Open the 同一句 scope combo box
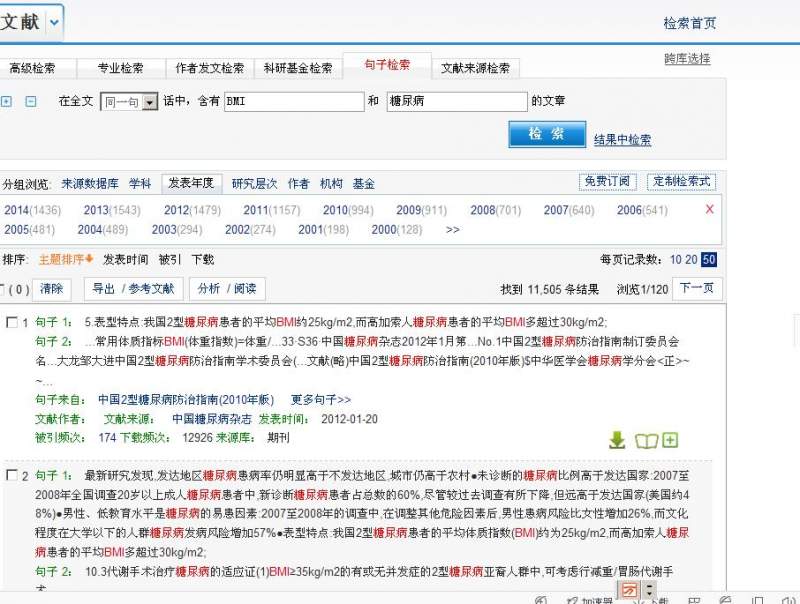The image size is (800, 604). [x=129, y=102]
